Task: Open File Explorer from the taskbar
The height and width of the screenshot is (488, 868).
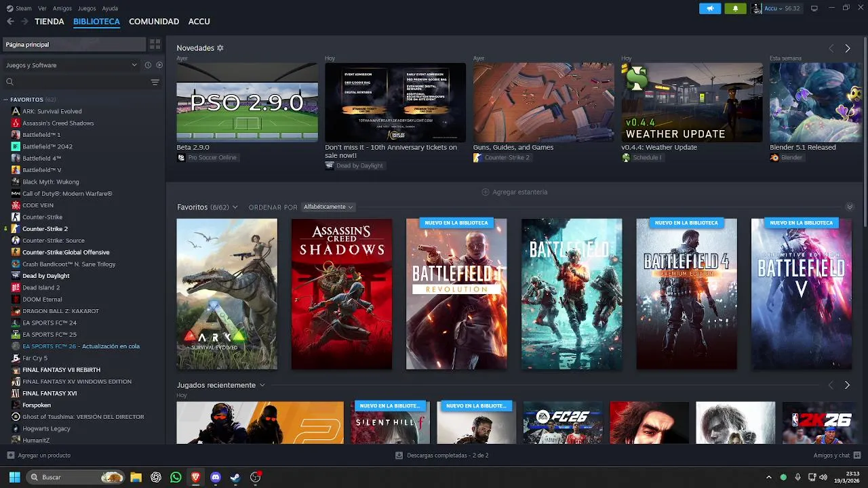Action: tap(136, 477)
